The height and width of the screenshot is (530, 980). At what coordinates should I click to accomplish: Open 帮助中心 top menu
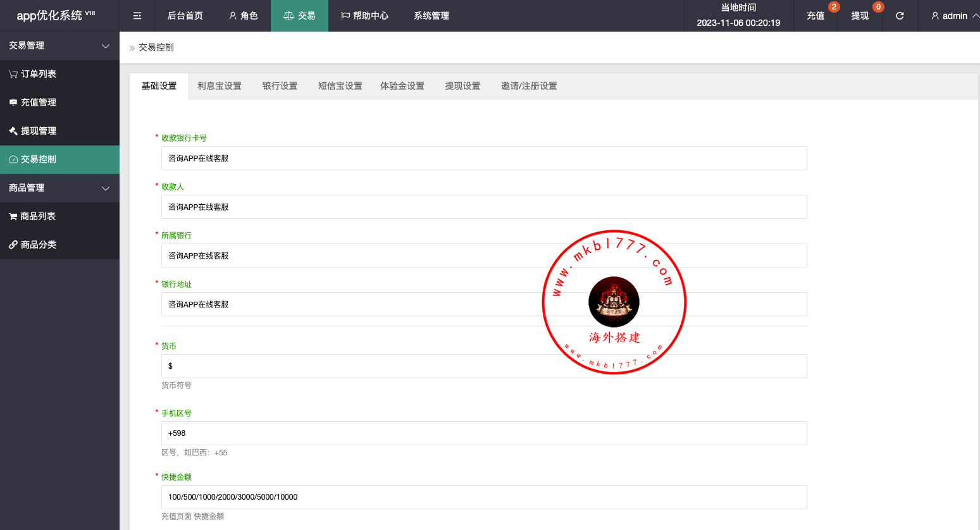364,16
